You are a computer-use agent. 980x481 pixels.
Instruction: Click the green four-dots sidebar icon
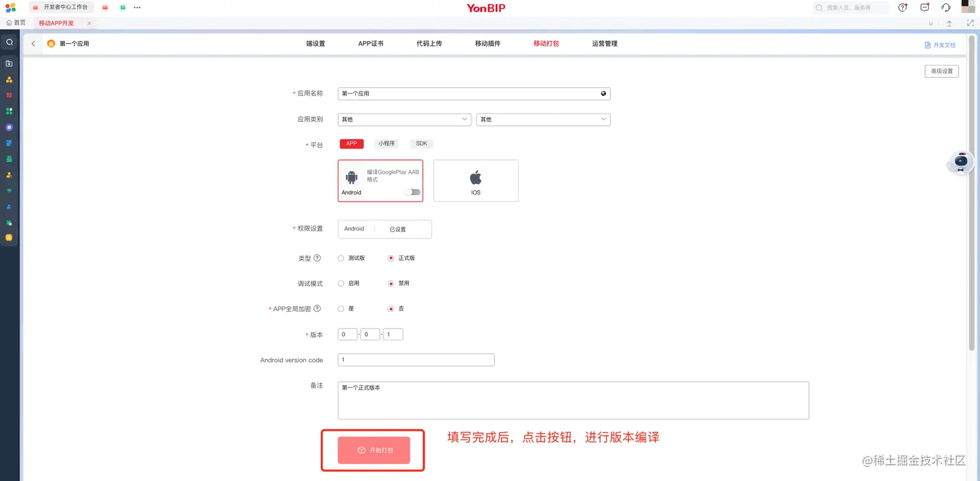tap(9, 111)
